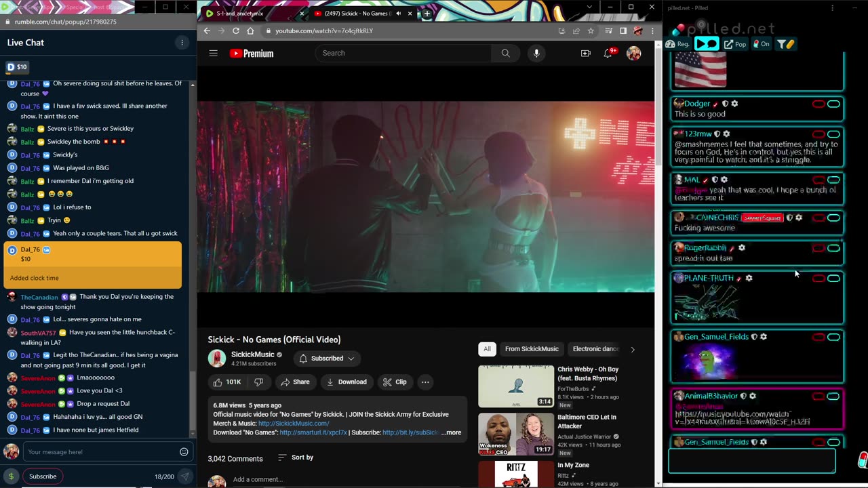Image resolution: width=868 pixels, height=488 pixels.
Task: Toggle teal pill on Dodger's message
Action: pos(833,104)
